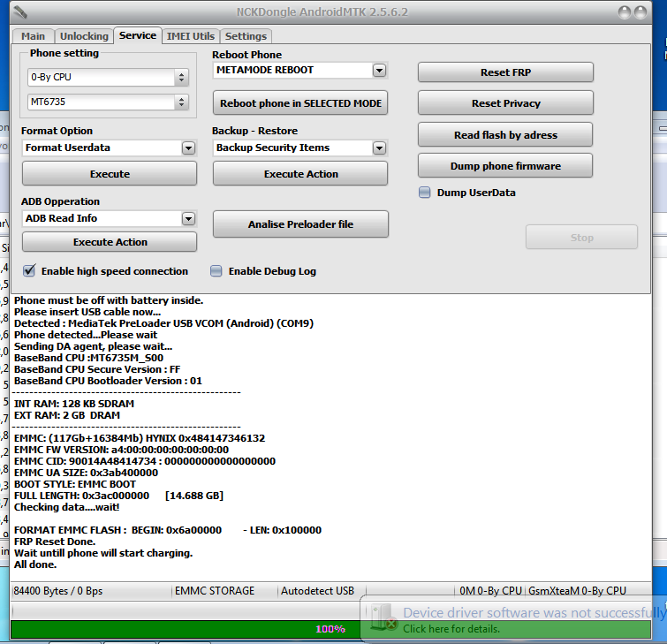Click 'BaseBand CPU Bootloader Version : 01' line

point(108,381)
